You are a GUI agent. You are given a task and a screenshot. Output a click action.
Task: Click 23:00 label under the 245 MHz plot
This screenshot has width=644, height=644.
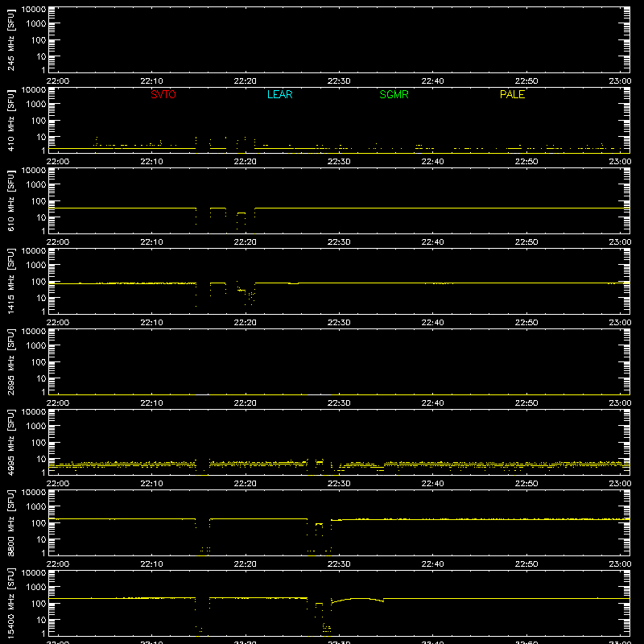[620, 81]
